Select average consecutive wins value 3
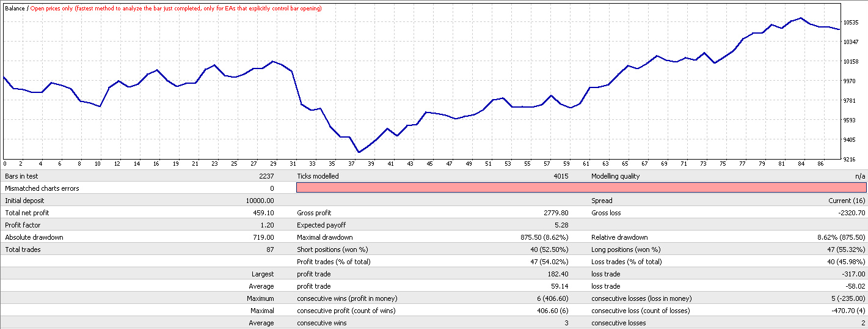 coord(566,323)
